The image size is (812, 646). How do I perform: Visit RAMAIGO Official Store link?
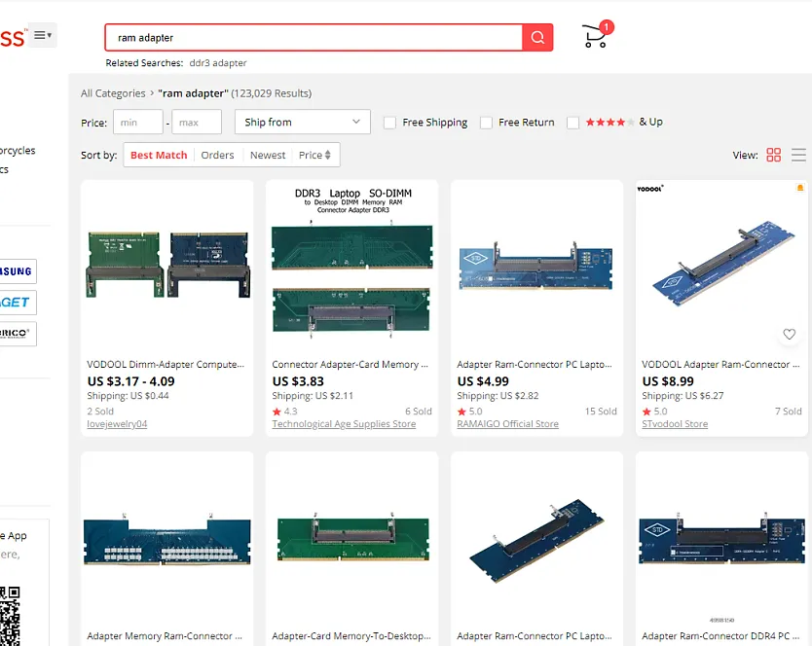click(507, 424)
